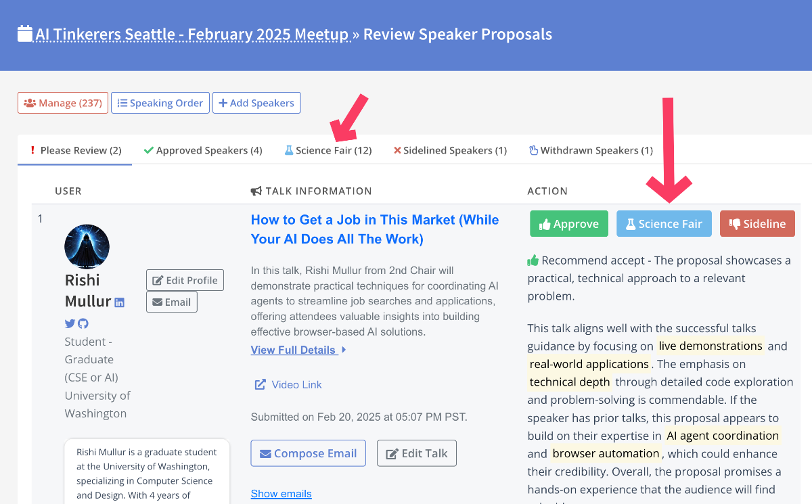Open the Approved Speakers tab
Screen dimensions: 812x504
coord(203,150)
